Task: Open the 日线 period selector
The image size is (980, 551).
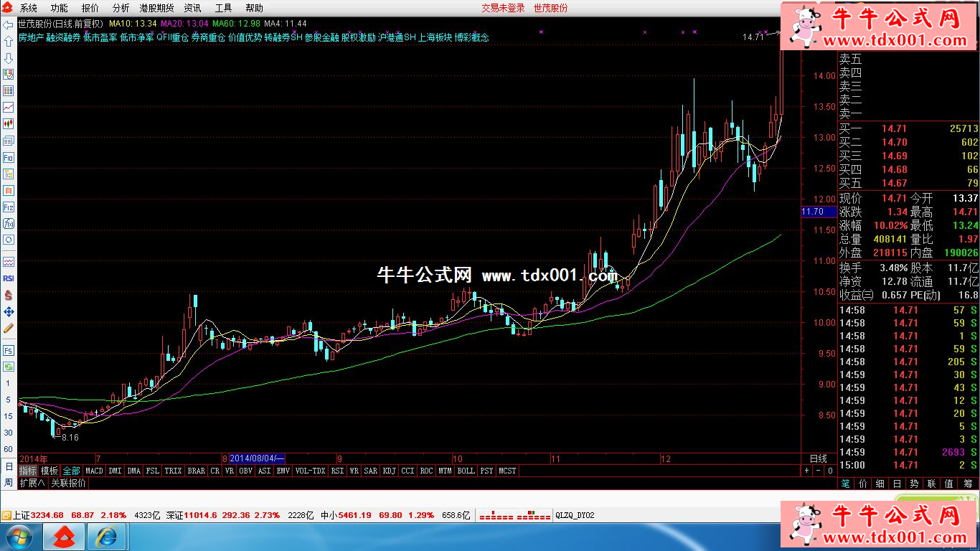Action: click(x=818, y=458)
